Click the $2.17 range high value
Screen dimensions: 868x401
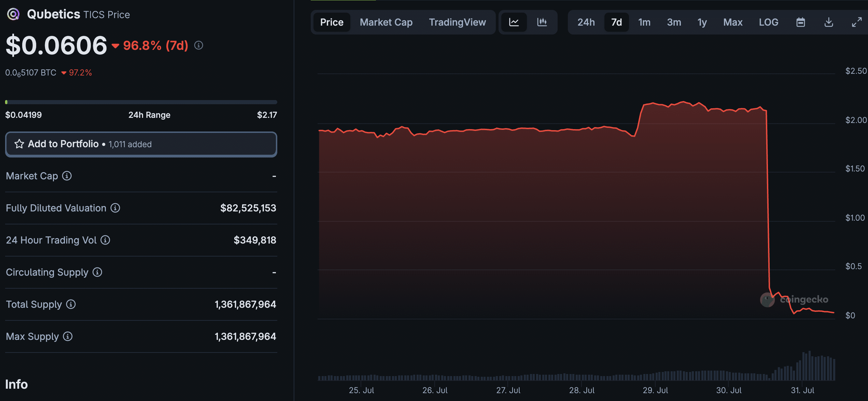point(267,115)
